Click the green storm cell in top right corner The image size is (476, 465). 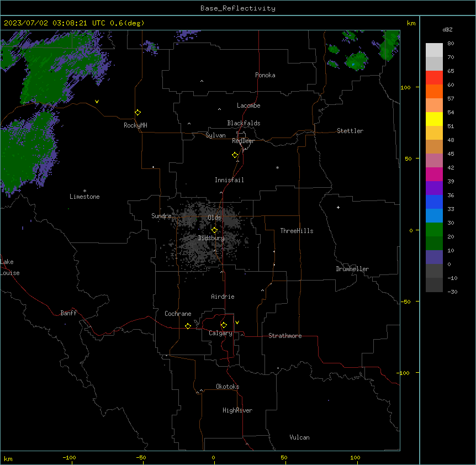tap(389, 44)
